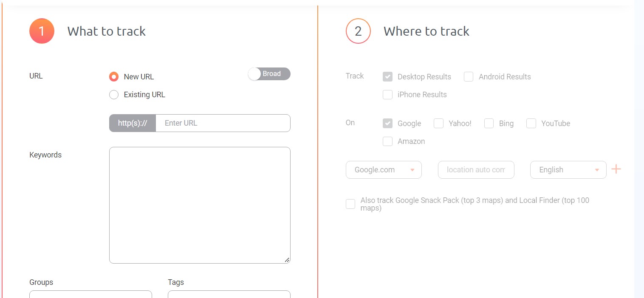The width and height of the screenshot is (644, 298).
Task: Enable tracking on Yahoo!
Action: point(438,124)
